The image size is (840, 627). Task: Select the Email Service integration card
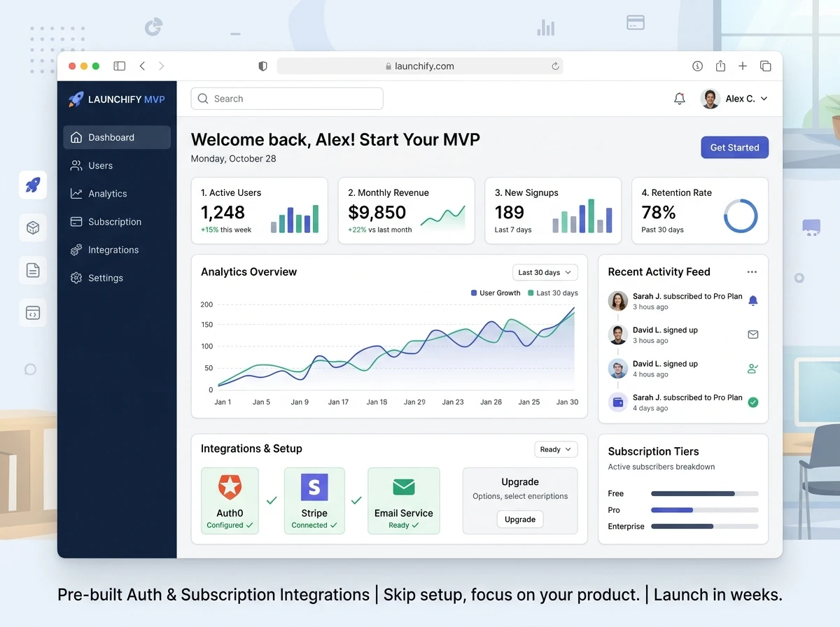404,501
